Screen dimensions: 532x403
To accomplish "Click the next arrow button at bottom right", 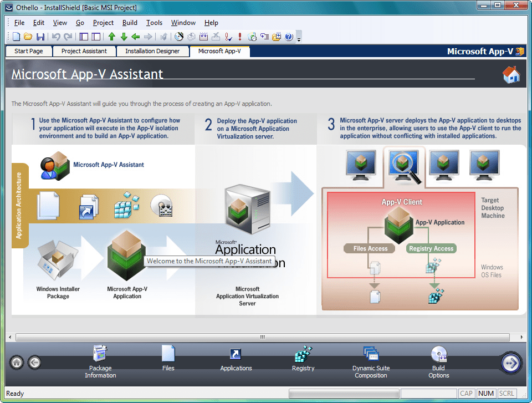I will [x=510, y=363].
